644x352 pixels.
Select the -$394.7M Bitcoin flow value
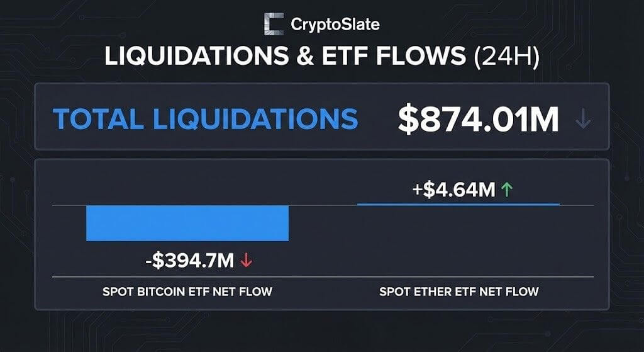(x=189, y=260)
